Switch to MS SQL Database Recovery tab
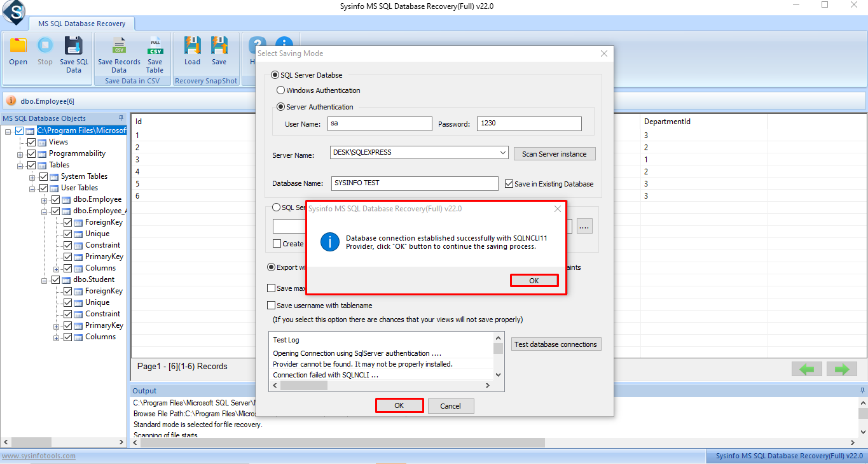868x464 pixels. pos(82,24)
